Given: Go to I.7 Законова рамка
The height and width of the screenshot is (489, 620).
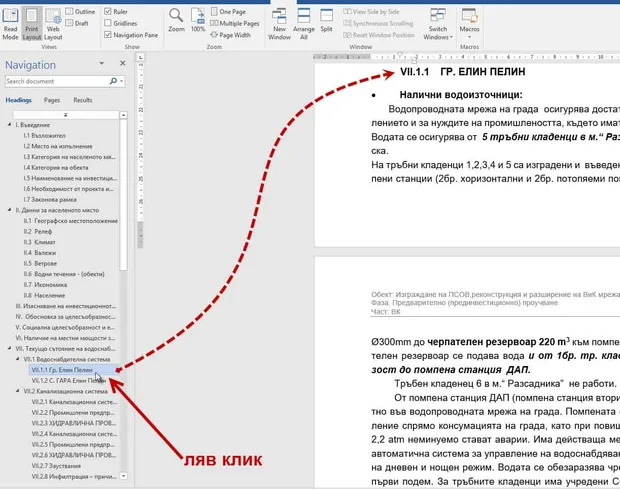Looking at the screenshot, I should click(x=50, y=200).
